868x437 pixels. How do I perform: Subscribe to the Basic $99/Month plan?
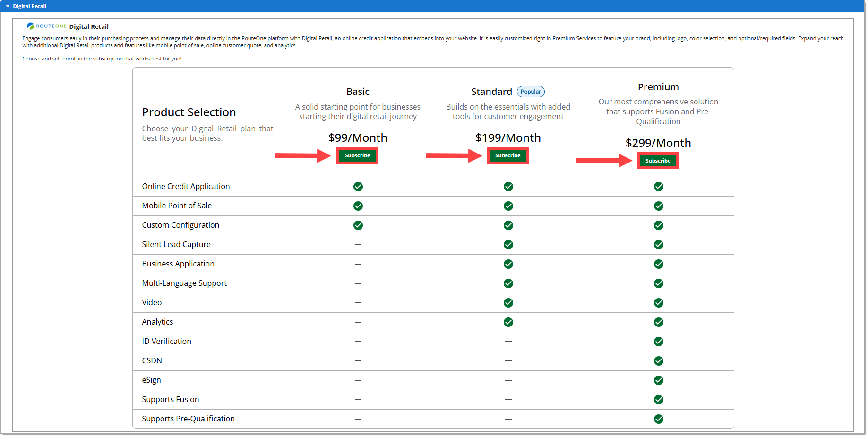357,155
